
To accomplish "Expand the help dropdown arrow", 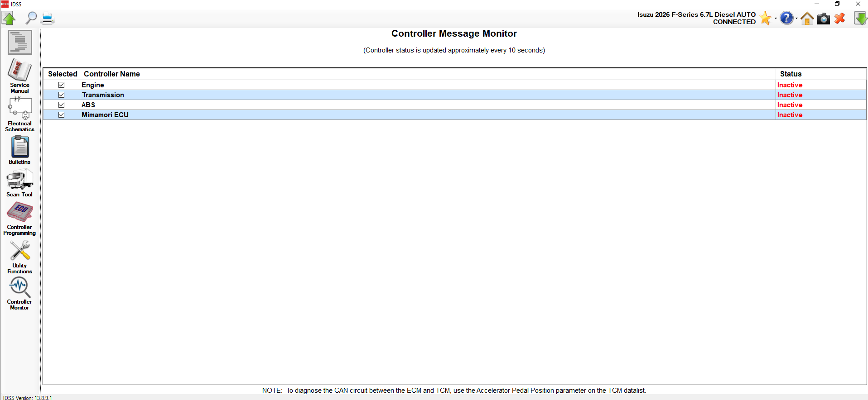I will [x=796, y=19].
